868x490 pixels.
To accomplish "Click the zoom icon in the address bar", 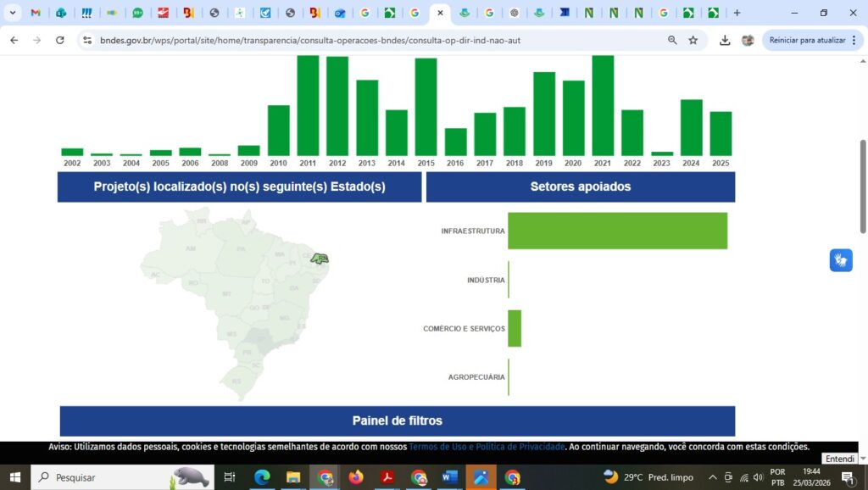I will [x=671, y=40].
